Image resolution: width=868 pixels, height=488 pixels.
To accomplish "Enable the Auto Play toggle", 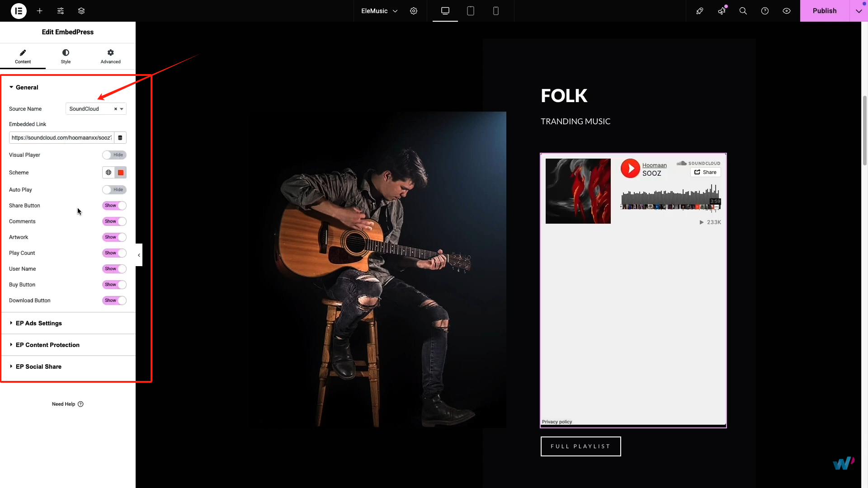I will click(114, 190).
